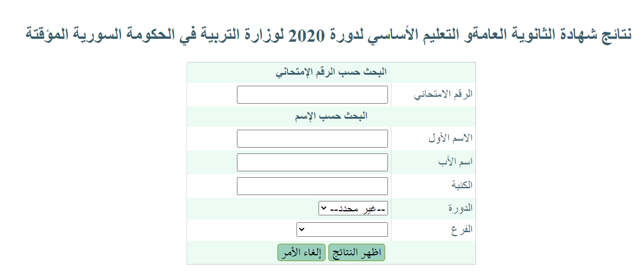Click the الرقم الامتحاني exam number input field
Viewport: 644px width, 275px height.
312,95
